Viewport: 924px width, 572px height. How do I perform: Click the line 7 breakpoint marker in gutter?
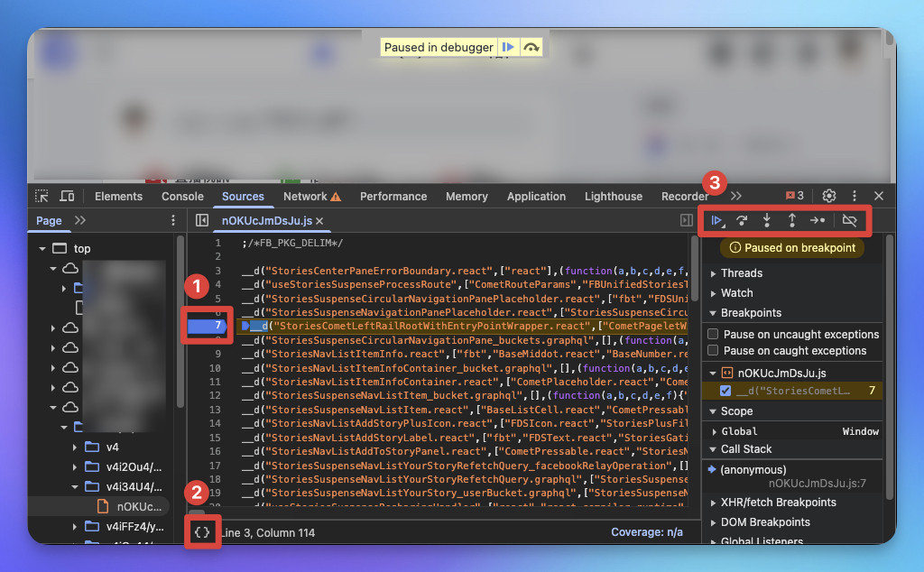(207, 326)
